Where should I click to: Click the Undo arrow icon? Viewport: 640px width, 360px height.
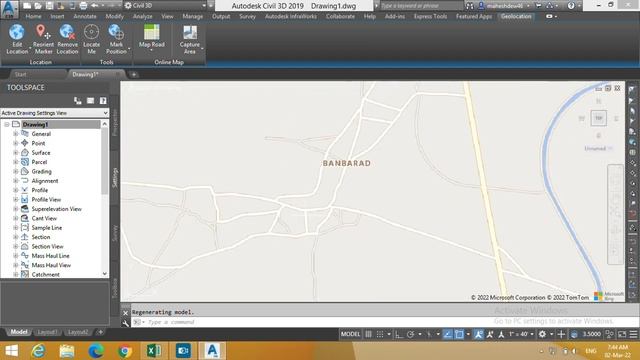click(95, 6)
